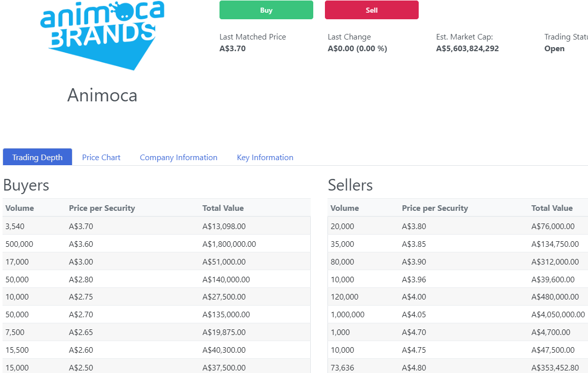The width and height of the screenshot is (588, 373).
Task: Select seller volume 80,000
Action: pos(342,262)
